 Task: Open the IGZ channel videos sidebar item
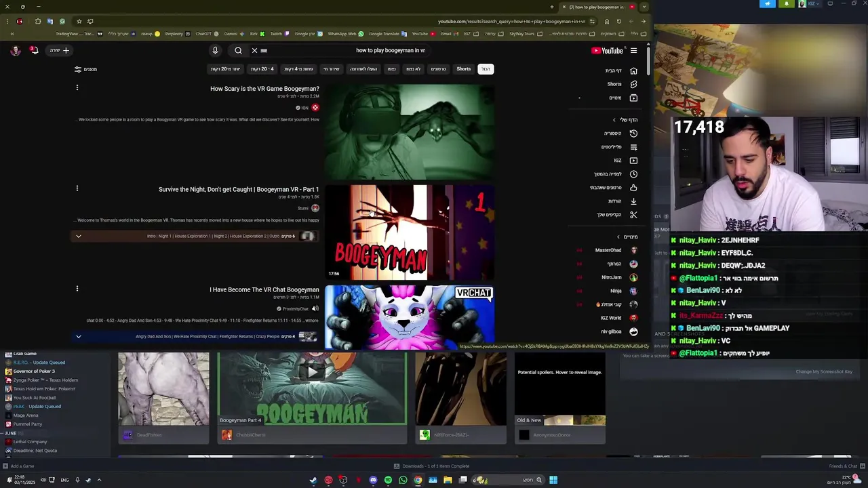pyautogui.click(x=625, y=161)
